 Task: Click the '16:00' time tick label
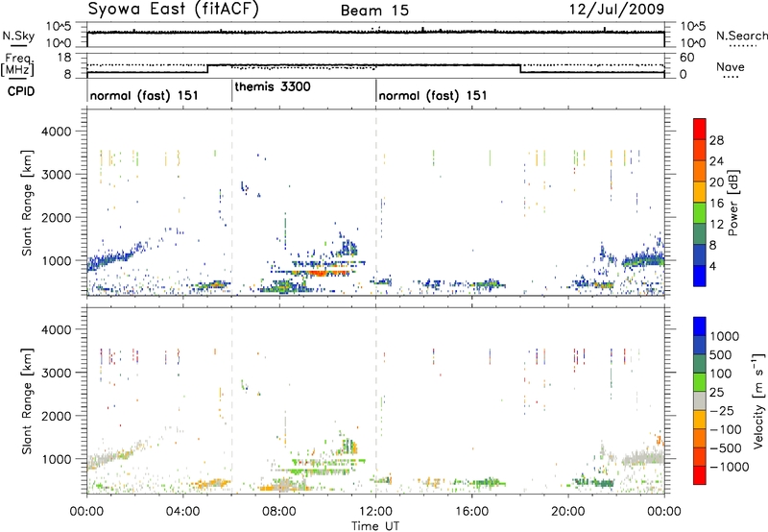tap(471, 512)
